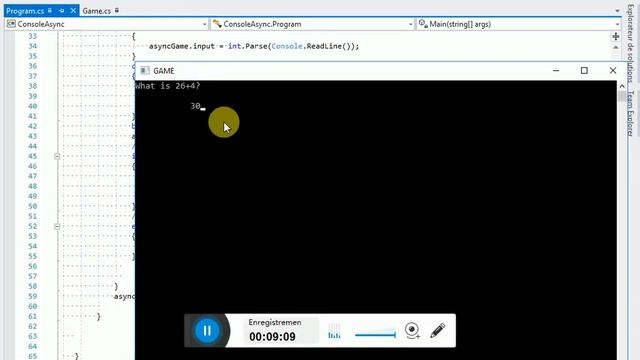This screenshot has height=360, width=640.
Task: Click the editor scrollbar up arrow
Action: pyautogui.click(x=616, y=48)
